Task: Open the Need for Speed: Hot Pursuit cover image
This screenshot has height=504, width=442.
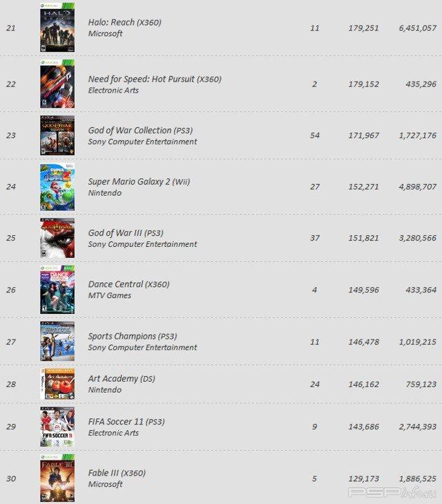Action: click(57, 84)
